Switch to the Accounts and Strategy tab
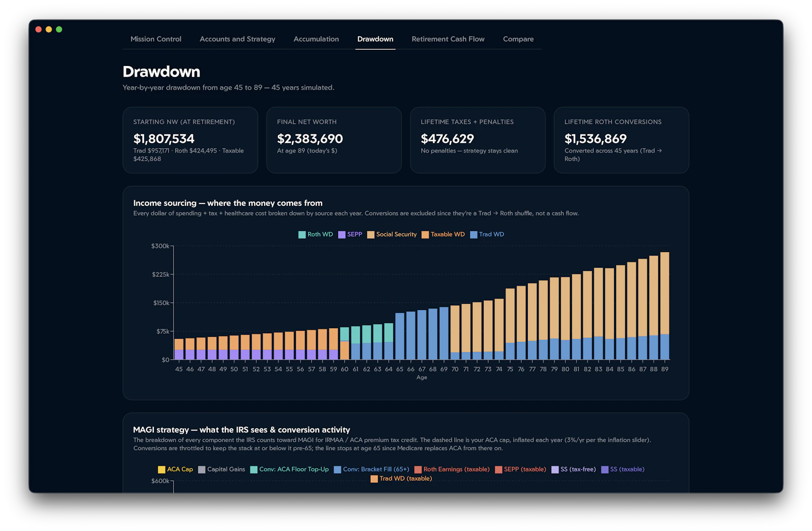812x531 pixels. 238,39
